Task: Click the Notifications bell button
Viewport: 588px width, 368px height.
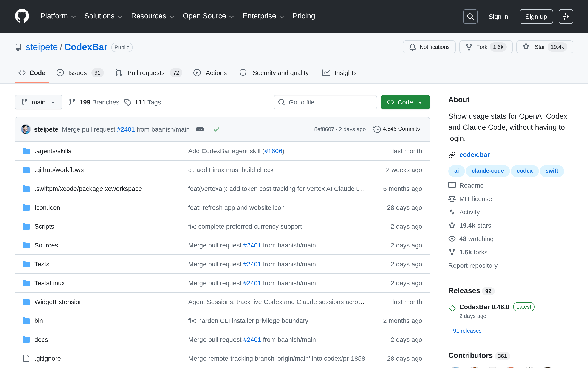Action: [429, 47]
